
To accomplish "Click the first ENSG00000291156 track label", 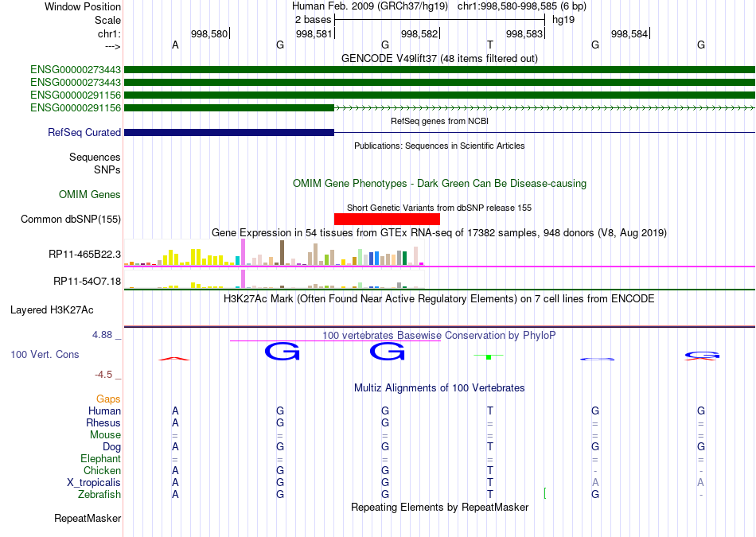I will 76,95.
